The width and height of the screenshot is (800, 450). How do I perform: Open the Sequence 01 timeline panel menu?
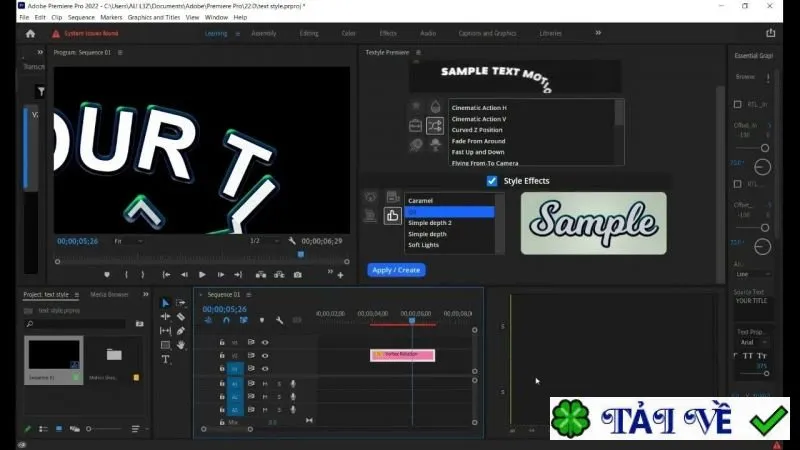click(248, 295)
